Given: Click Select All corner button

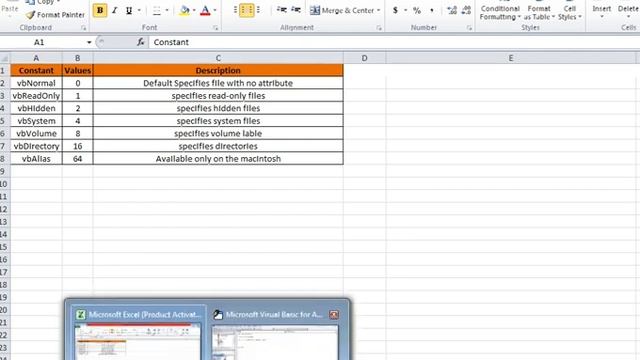Looking at the screenshot, I should (5, 58).
